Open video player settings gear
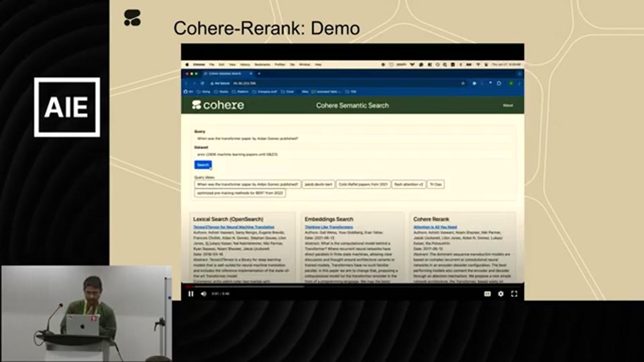Image resolution: width=644 pixels, height=362 pixels. [500, 294]
